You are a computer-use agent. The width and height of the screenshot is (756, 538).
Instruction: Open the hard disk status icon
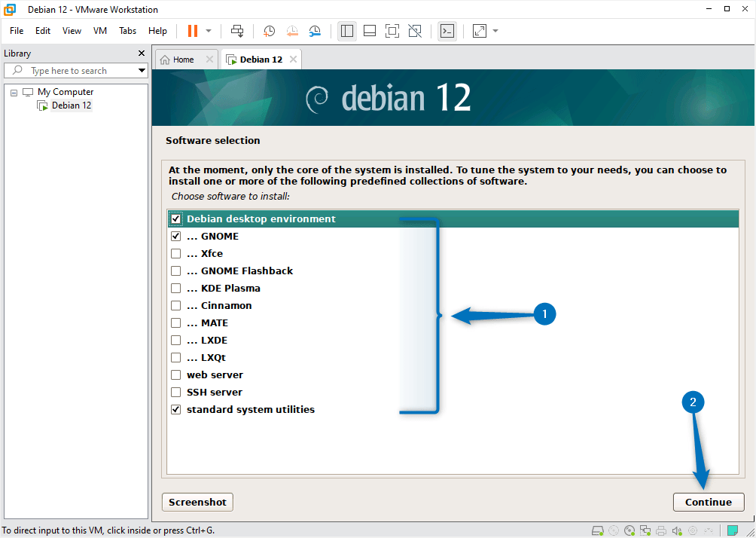pos(597,530)
